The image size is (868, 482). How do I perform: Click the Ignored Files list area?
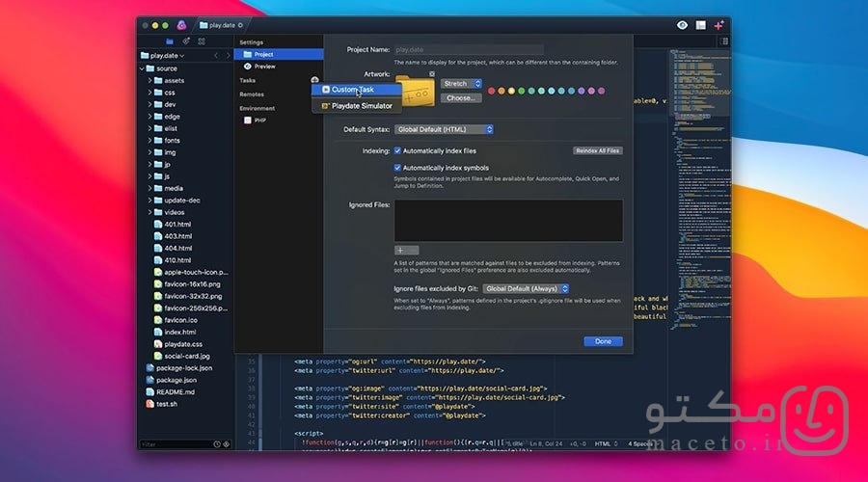508,220
